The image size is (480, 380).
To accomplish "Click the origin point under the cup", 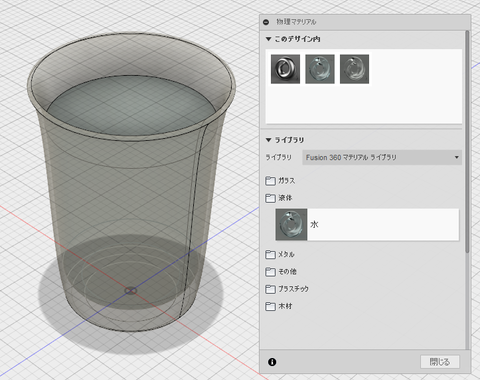I will coord(130,291).
